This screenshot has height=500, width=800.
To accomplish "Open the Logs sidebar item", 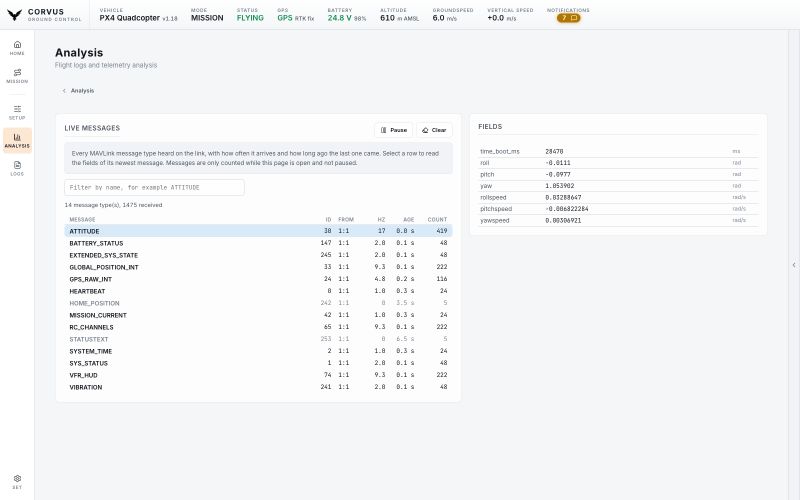I will [x=17, y=168].
